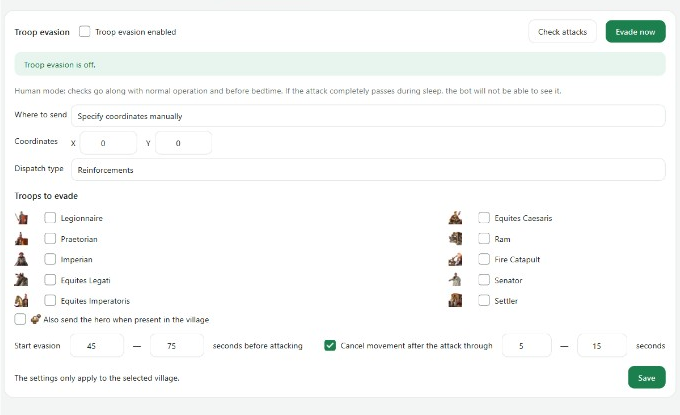Click the 'Troops to evade' heading

coord(46,196)
